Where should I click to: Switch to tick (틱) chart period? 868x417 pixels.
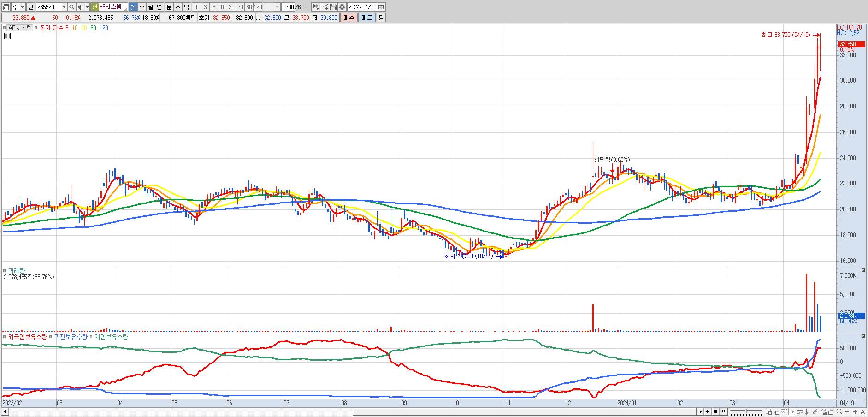click(186, 7)
